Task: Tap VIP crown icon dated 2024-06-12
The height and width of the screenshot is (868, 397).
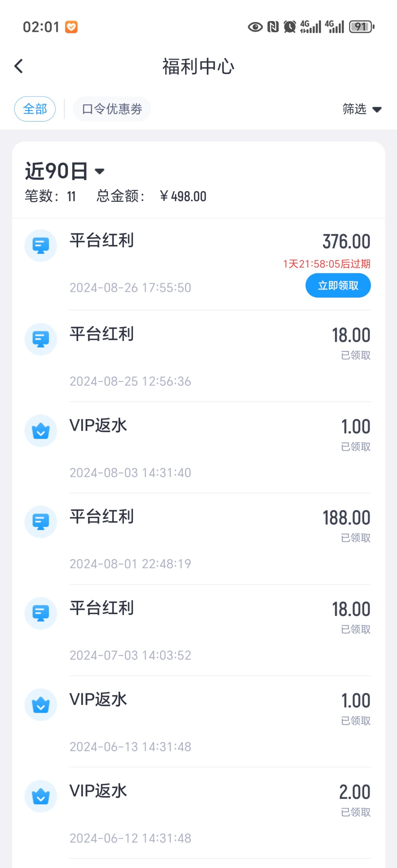Action: coord(40,796)
